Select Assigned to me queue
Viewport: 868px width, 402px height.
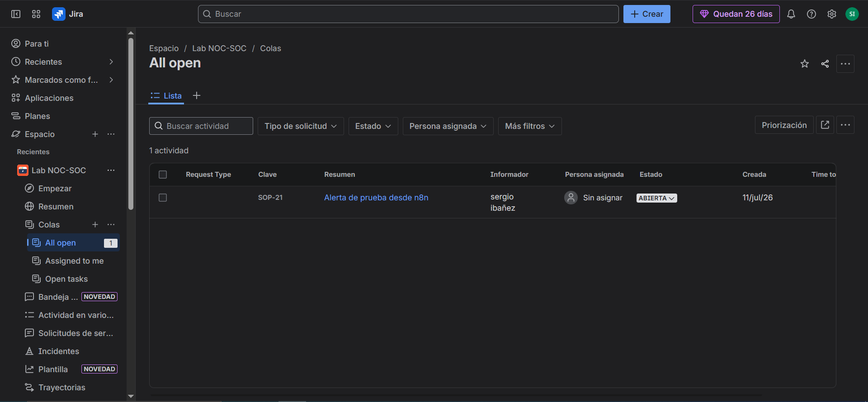pos(73,261)
